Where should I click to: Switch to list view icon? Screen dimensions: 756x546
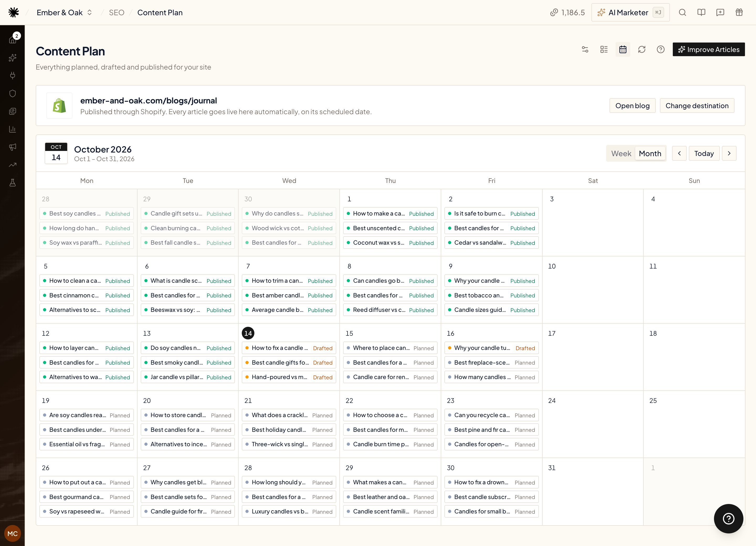(x=604, y=49)
